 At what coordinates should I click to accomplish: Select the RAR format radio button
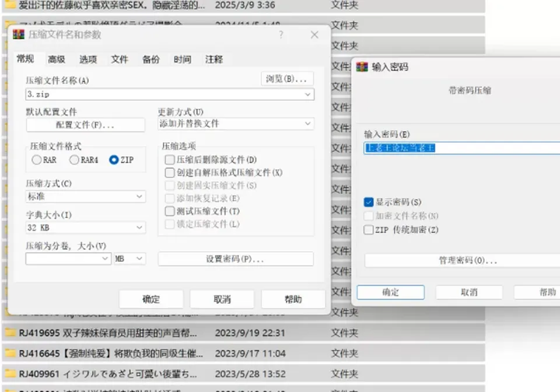[36, 160]
